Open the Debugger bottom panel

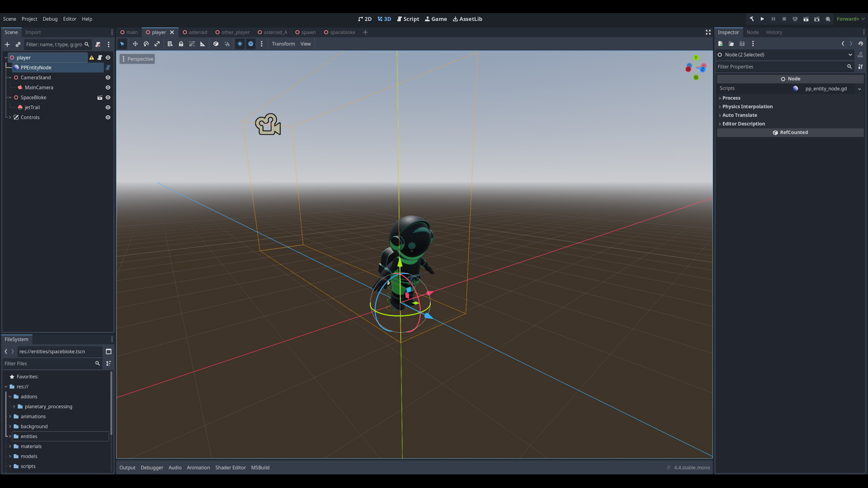click(x=151, y=468)
